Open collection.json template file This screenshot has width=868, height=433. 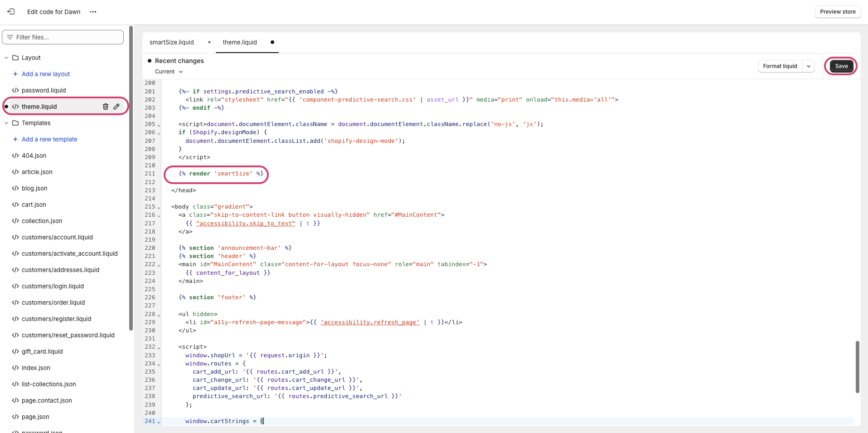[42, 221]
